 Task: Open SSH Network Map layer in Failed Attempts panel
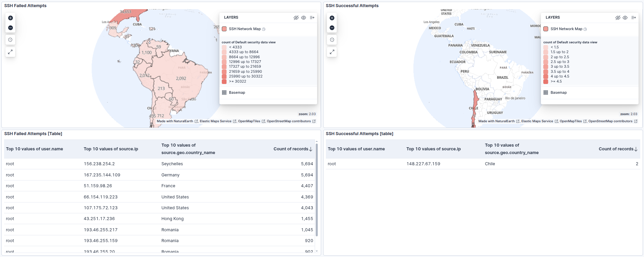pyautogui.click(x=245, y=29)
